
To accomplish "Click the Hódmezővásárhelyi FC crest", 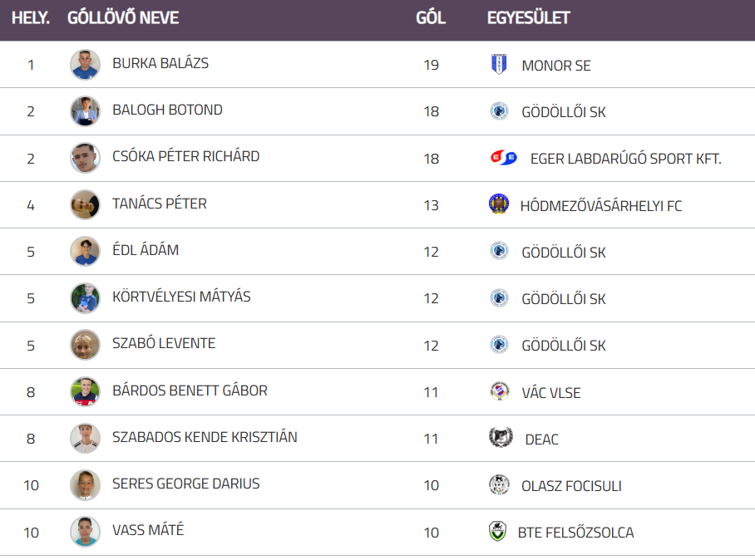I will tap(499, 204).
